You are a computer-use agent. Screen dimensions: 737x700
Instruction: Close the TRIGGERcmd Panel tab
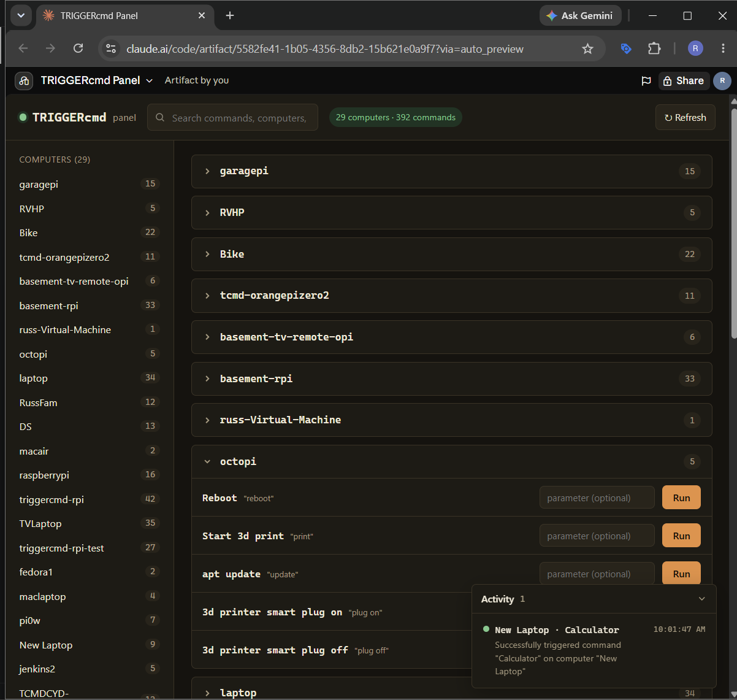[x=202, y=15]
